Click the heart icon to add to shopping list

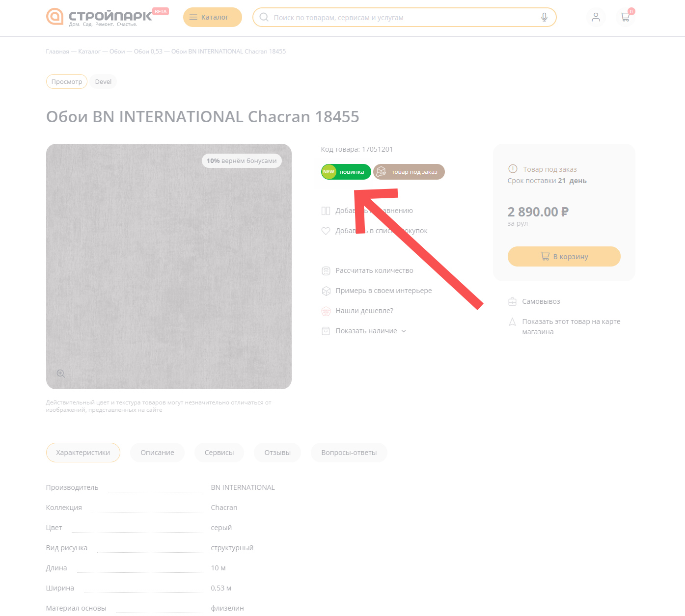click(326, 231)
